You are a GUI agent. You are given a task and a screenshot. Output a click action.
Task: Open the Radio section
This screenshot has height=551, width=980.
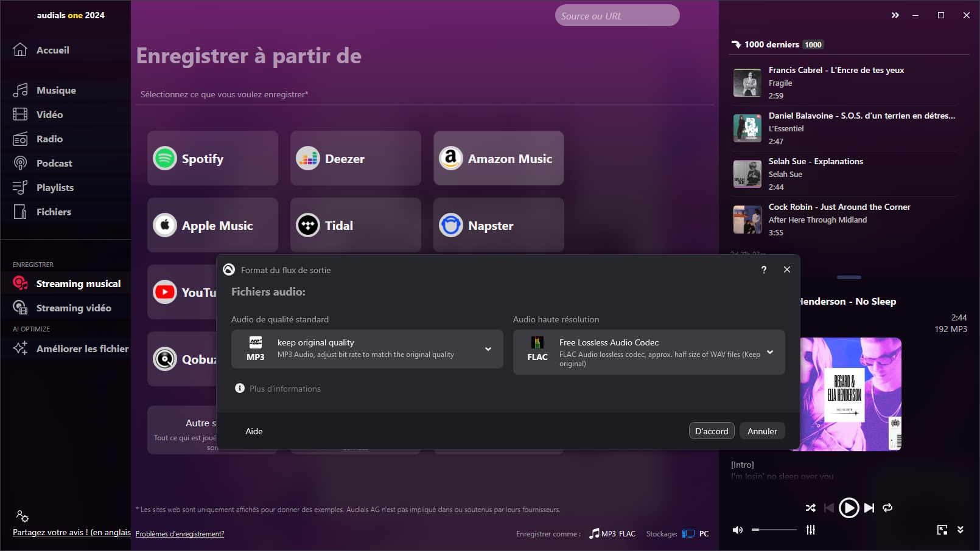(65, 139)
